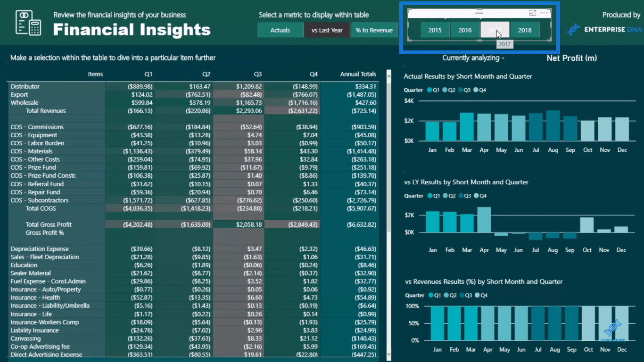Select Insurance - Health row
The width and height of the screenshot is (644, 362).
pos(193,297)
